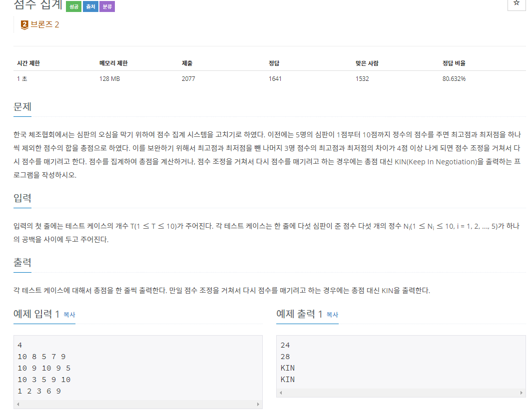This screenshot has width=532, height=413.
Task: Click the 정답 비율 column header
Action: 454,63
